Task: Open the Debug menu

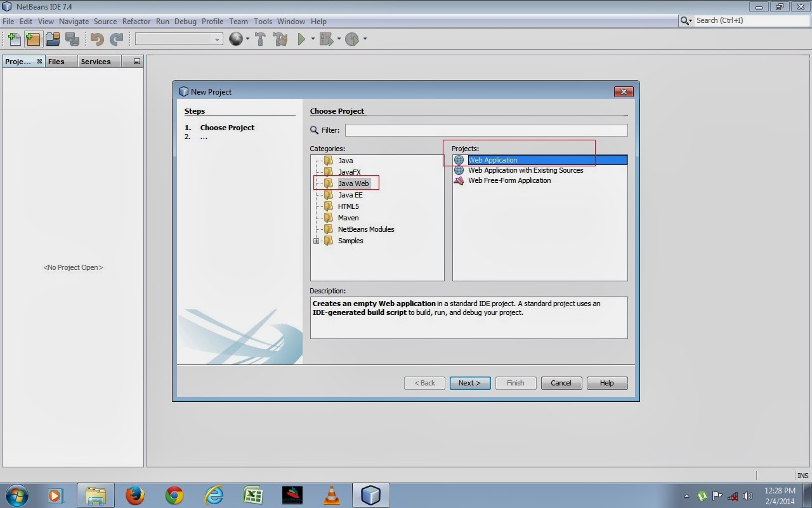Action: tap(185, 21)
